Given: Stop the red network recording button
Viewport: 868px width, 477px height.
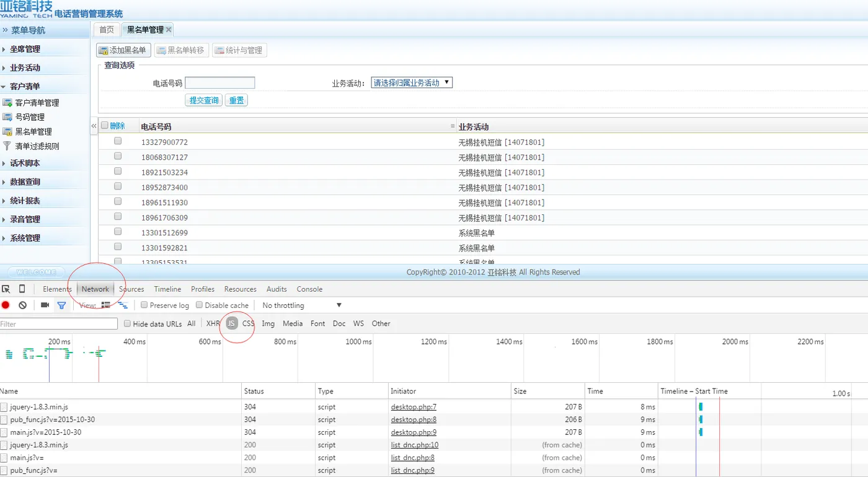Looking at the screenshot, I should 6,305.
